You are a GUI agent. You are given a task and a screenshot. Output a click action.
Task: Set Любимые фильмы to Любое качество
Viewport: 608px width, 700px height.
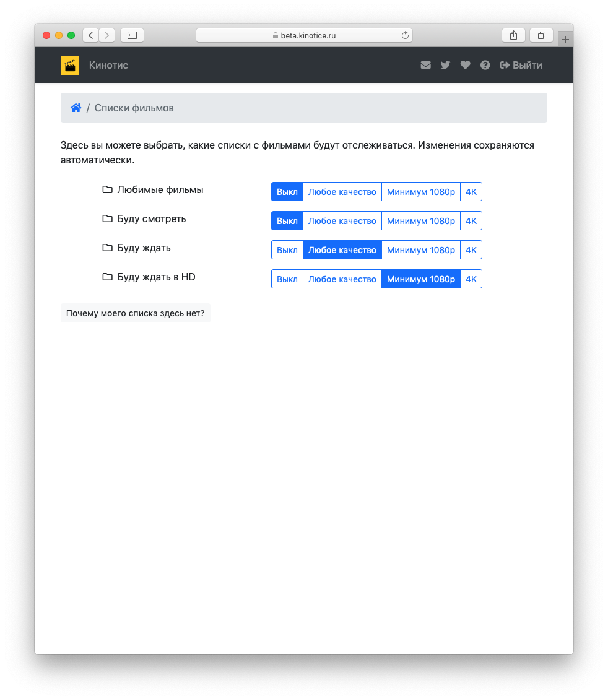342,192
